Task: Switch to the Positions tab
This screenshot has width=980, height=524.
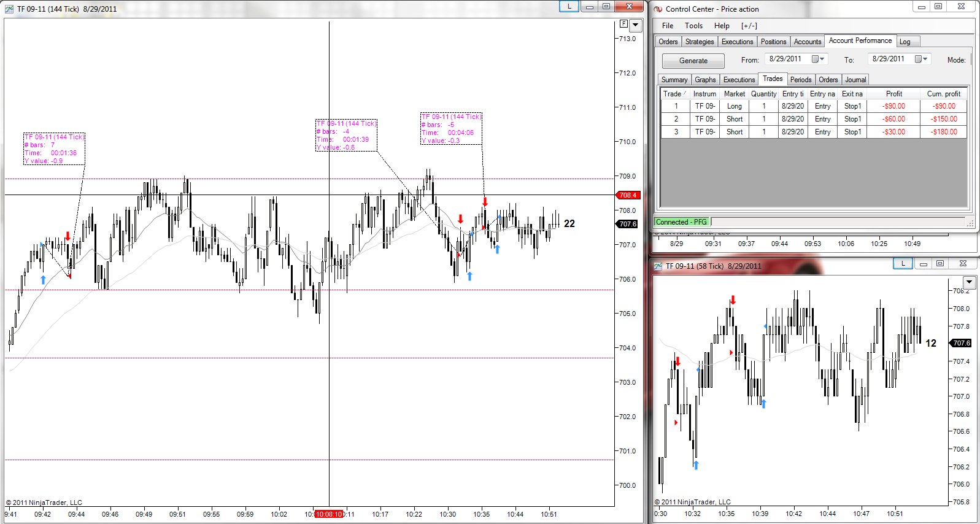Action: pos(773,42)
